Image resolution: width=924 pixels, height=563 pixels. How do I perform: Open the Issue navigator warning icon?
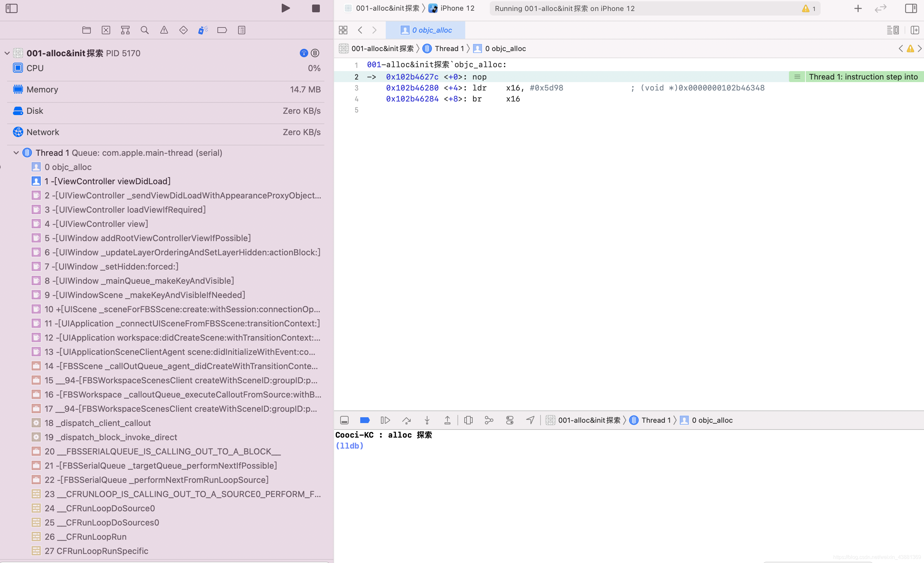(164, 30)
